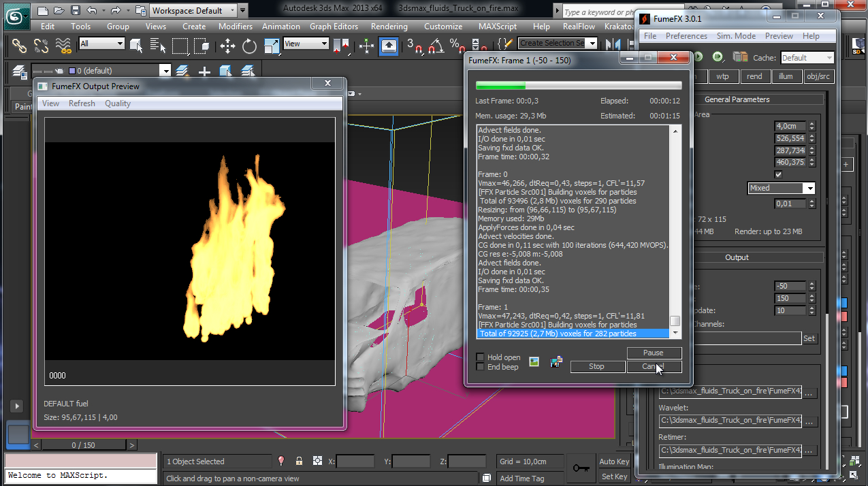The image size is (868, 486).
Task: Activate the Select and Rotate tool
Action: [x=250, y=46]
